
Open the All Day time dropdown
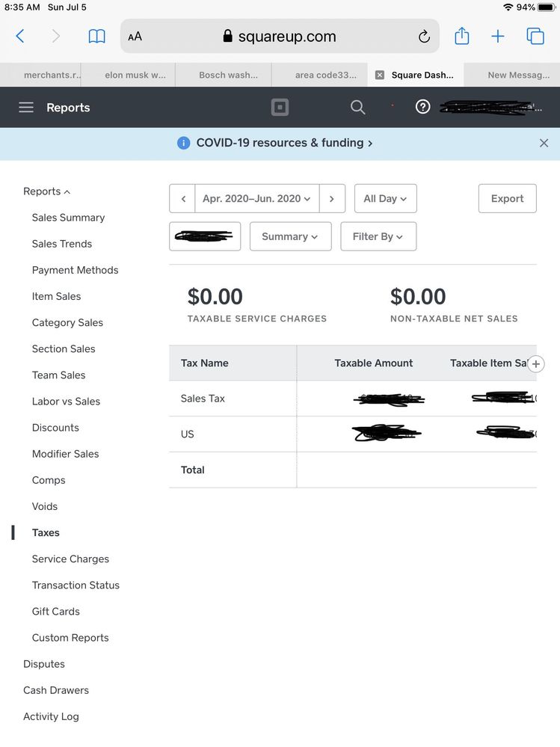[x=385, y=199]
